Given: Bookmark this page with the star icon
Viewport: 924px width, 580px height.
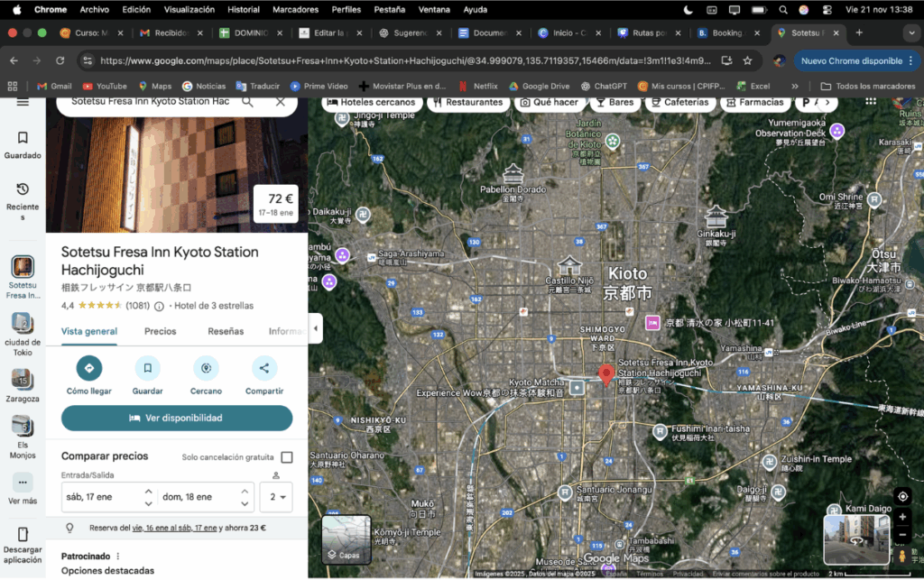Looking at the screenshot, I should (x=747, y=61).
